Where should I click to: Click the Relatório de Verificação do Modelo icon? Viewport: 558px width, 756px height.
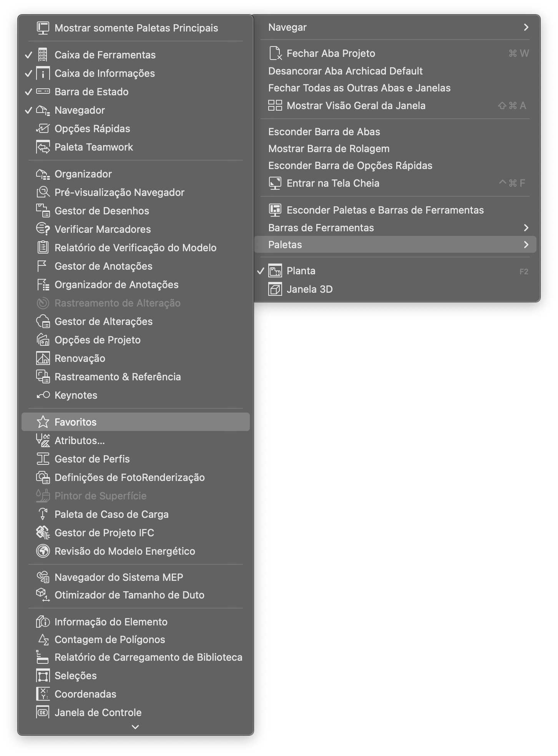point(43,247)
